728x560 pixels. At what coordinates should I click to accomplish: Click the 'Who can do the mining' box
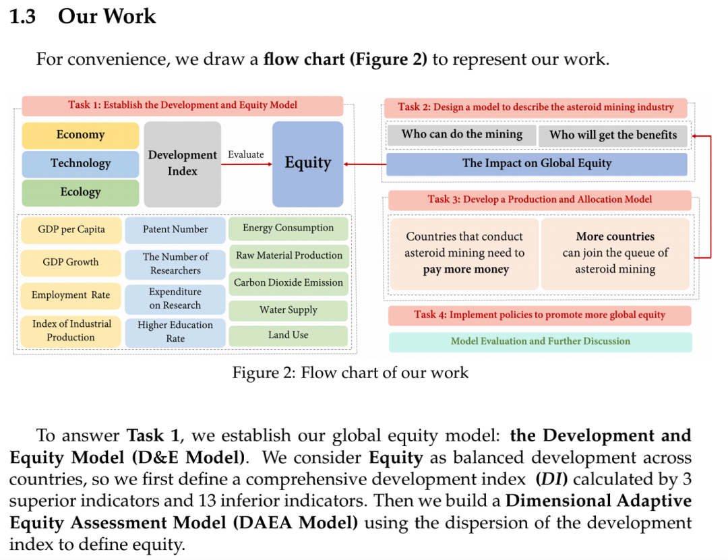(462, 135)
